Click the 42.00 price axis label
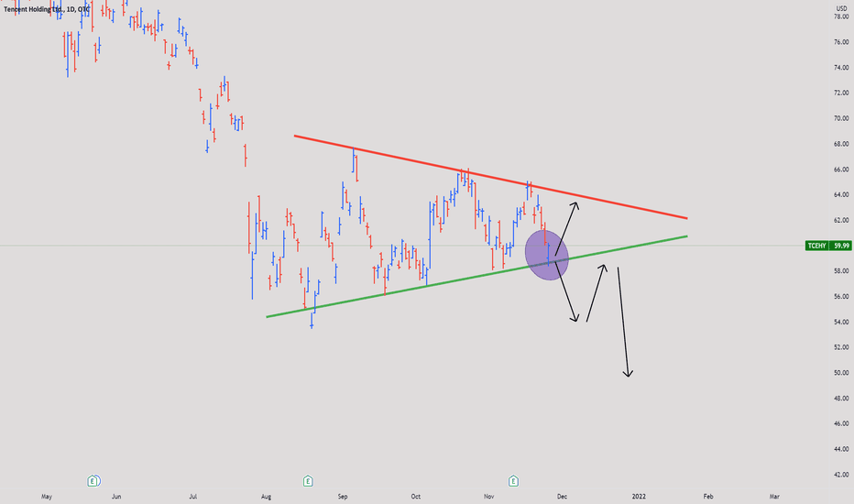The height and width of the screenshot is (504, 854). click(x=841, y=475)
